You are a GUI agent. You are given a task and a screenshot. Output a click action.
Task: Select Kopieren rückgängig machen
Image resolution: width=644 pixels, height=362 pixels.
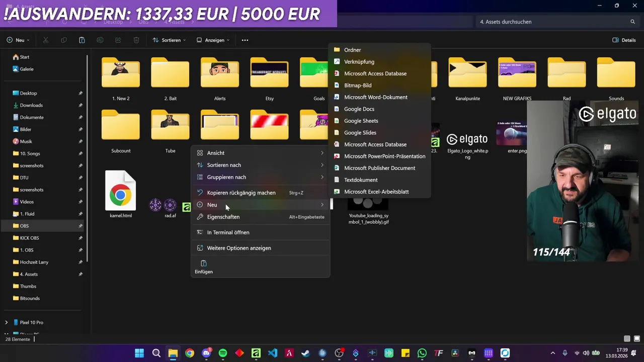[x=261, y=193]
